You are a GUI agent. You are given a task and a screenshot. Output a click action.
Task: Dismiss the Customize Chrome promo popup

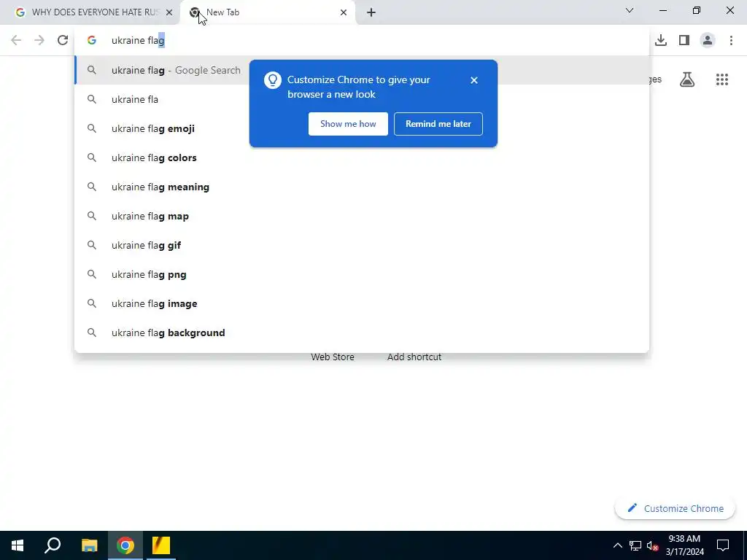click(x=473, y=80)
